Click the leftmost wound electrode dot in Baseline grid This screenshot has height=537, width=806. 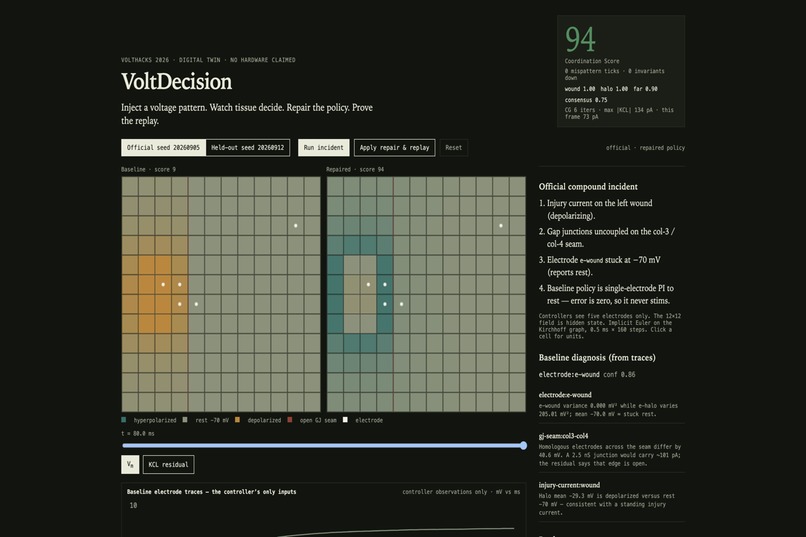[x=163, y=284]
